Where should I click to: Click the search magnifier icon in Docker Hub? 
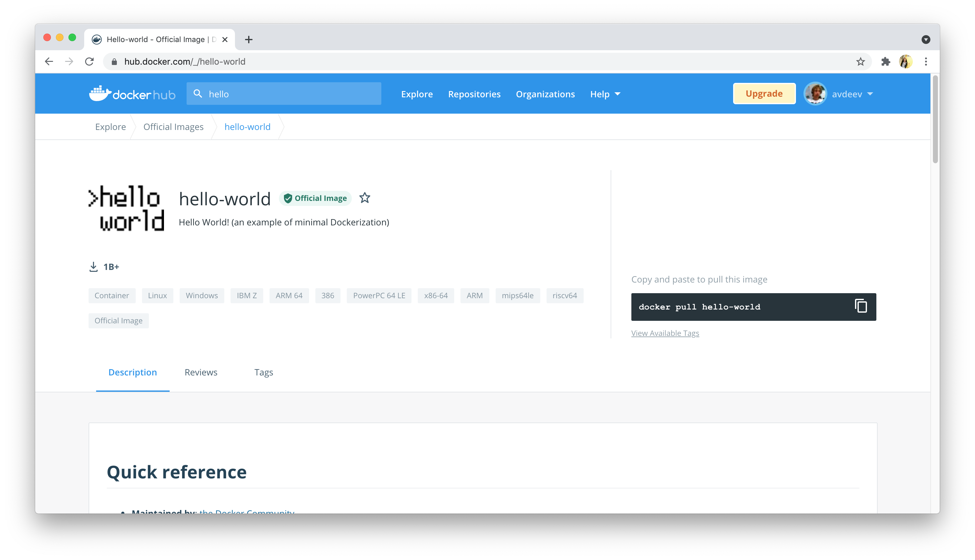[x=198, y=94]
